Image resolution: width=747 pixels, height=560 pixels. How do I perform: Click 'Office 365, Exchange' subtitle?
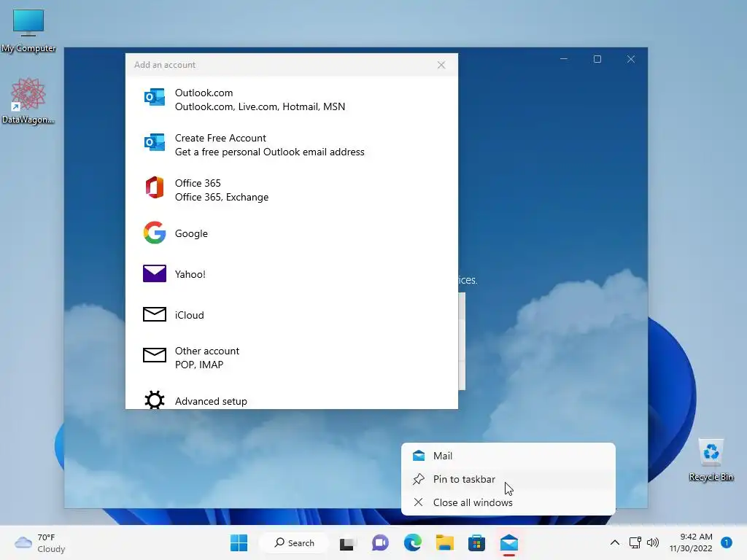(222, 197)
